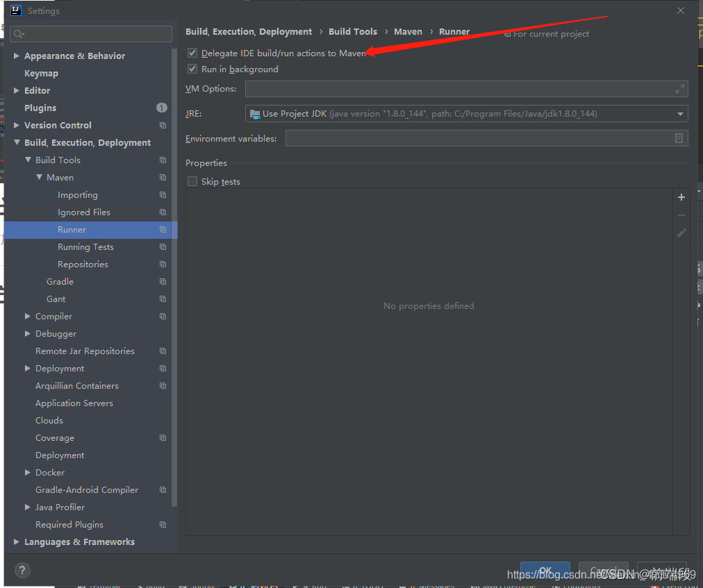Expand the Java Profiler node

[x=28, y=507]
